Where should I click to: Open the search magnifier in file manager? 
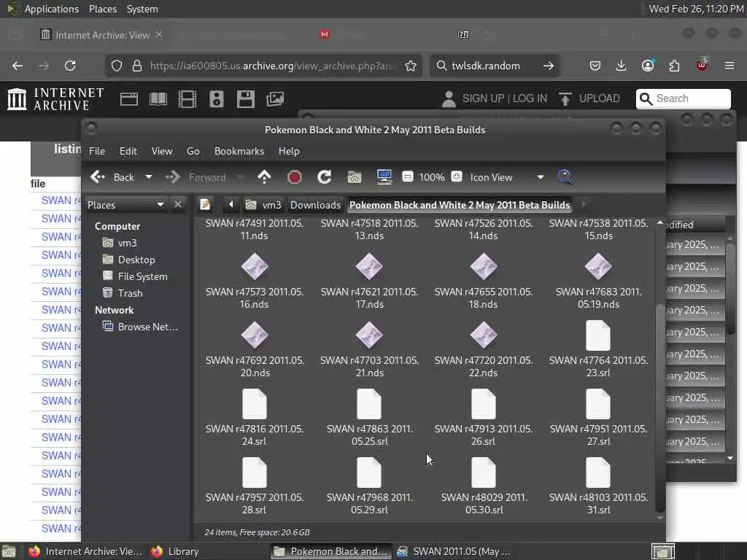coord(565,177)
